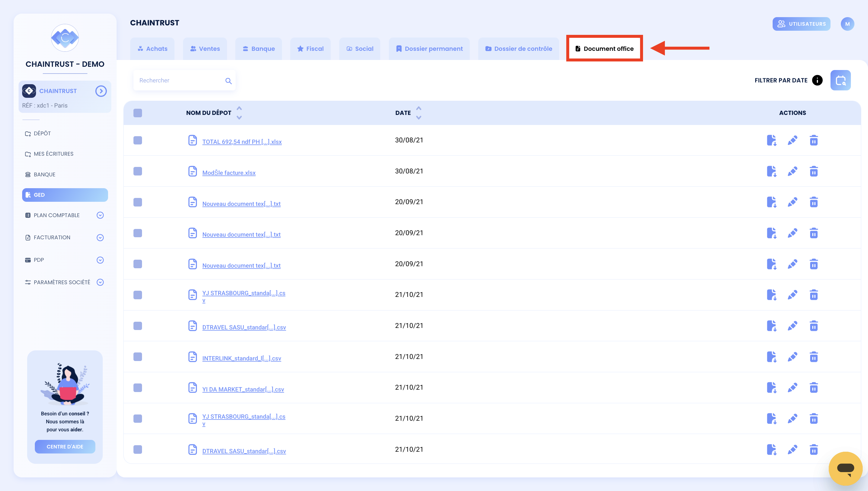Switch to the Fiscal tab

(x=310, y=49)
